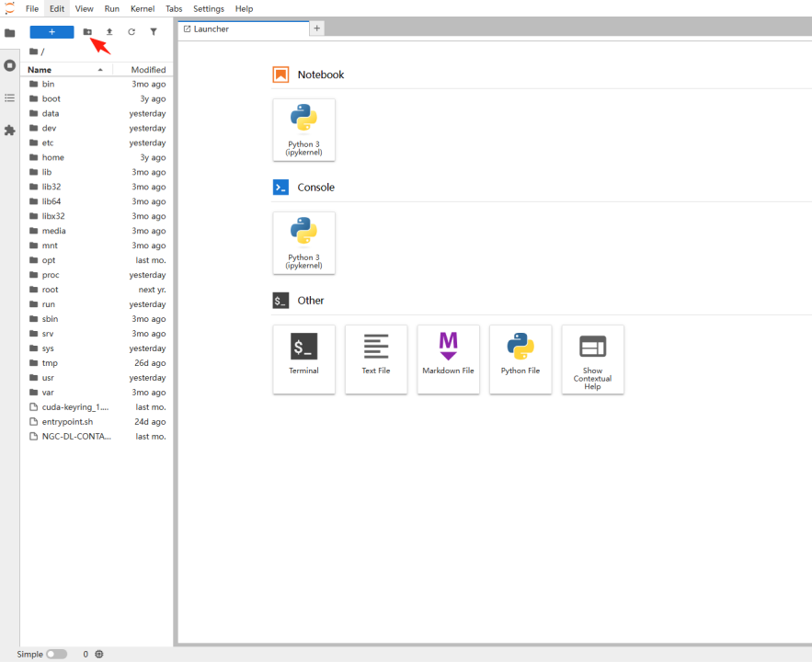Open the View menu
The image size is (812, 662).
pos(84,9)
